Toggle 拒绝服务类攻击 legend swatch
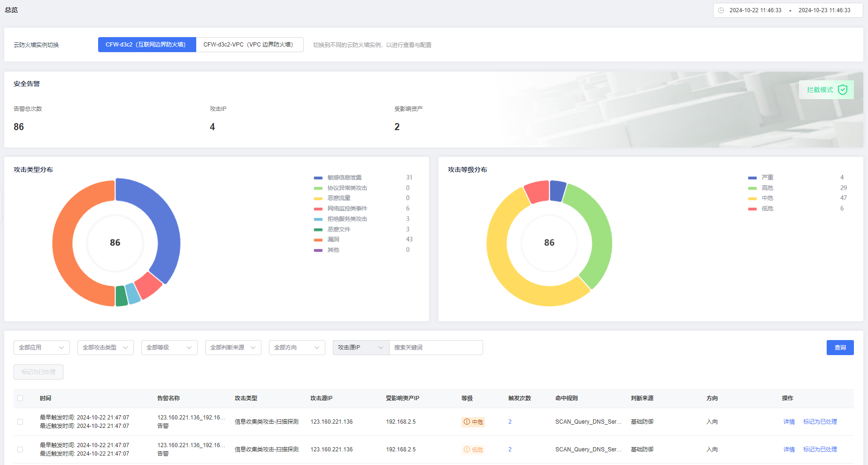The image size is (868, 465). (318, 219)
